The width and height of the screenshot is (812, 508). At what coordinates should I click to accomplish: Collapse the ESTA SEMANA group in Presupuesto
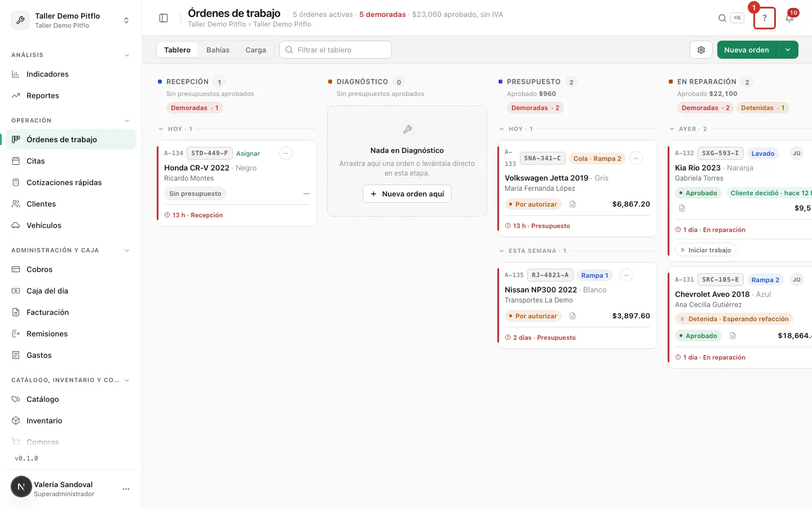(501, 251)
